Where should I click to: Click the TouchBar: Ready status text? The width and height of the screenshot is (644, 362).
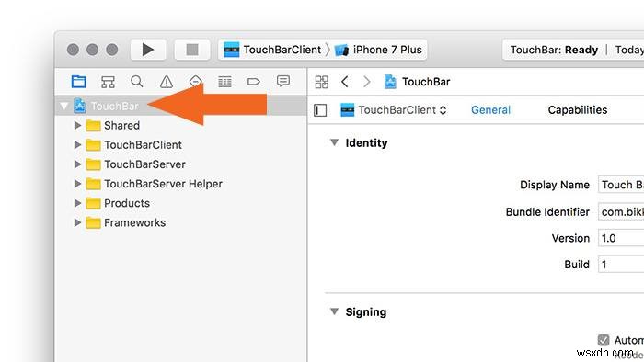click(554, 50)
